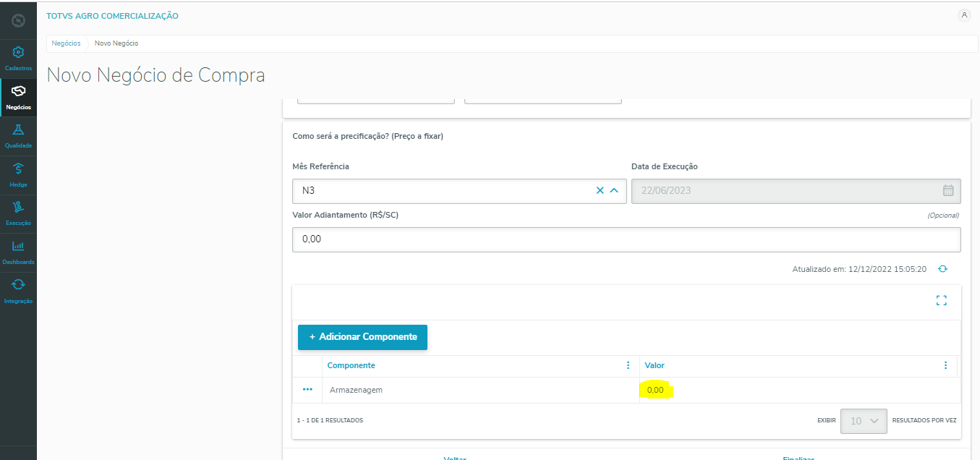Click Adicionar Componente button
980x460 pixels.
tap(362, 337)
